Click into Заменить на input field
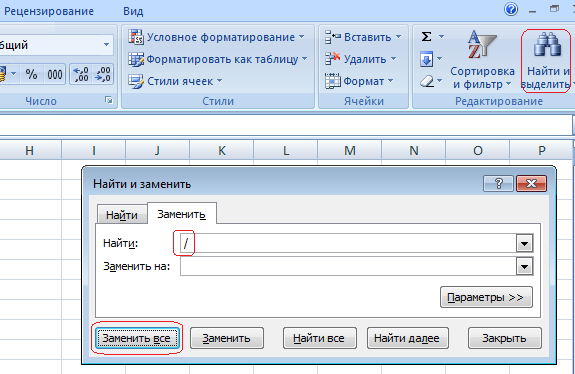575x374 pixels. click(x=348, y=267)
